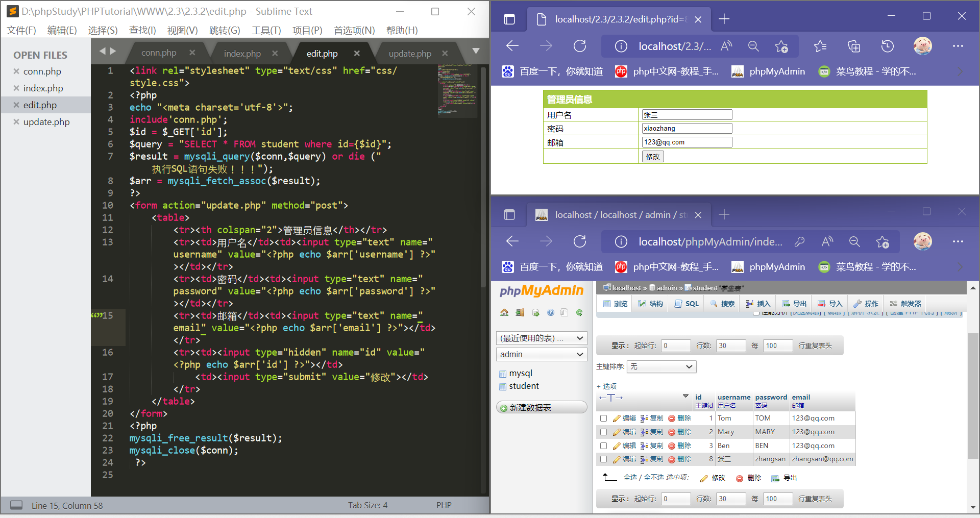The width and height of the screenshot is (980, 518).
Task: Tick the checkbox for the Tom row
Action: 603,418
